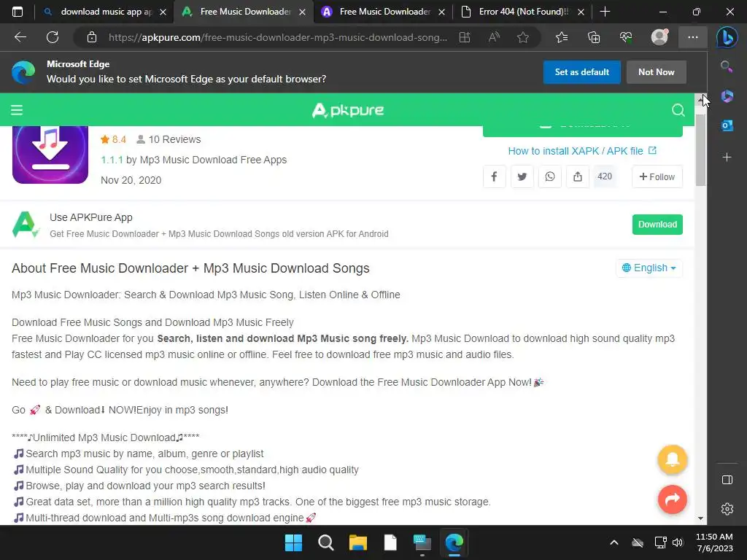
Task: Open How to install XAPK / APK file
Action: pos(581,151)
